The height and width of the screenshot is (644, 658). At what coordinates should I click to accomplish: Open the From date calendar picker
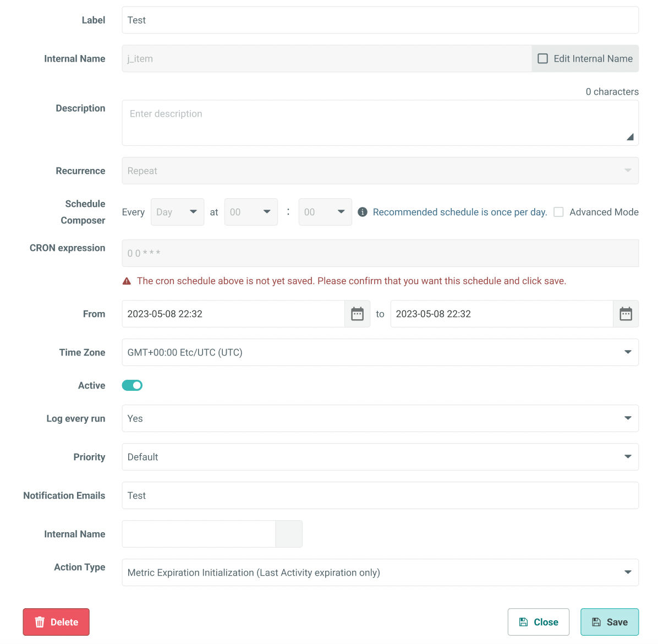click(x=357, y=314)
